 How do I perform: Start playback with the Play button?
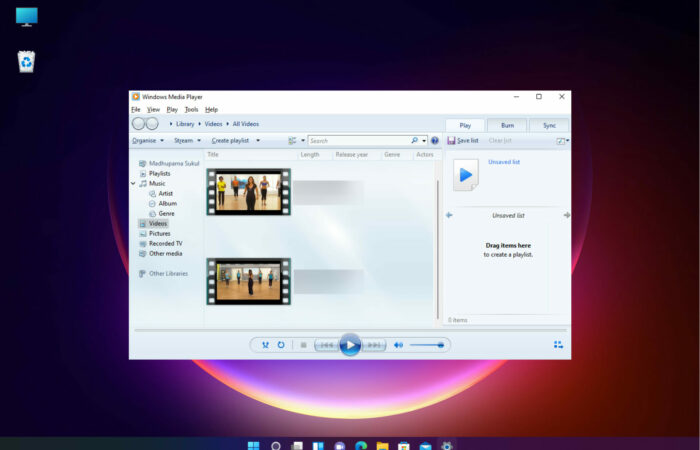350,345
